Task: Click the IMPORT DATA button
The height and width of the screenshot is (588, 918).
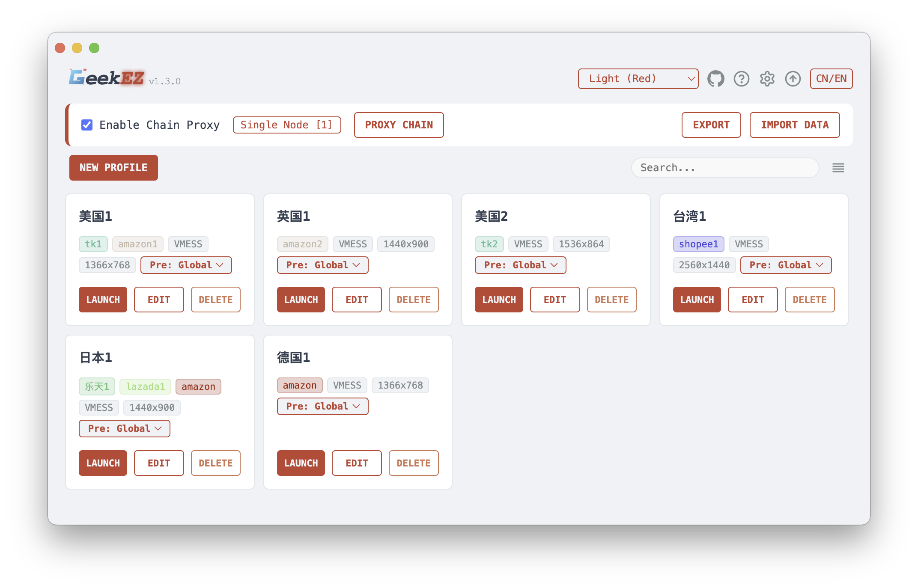Action: (794, 125)
